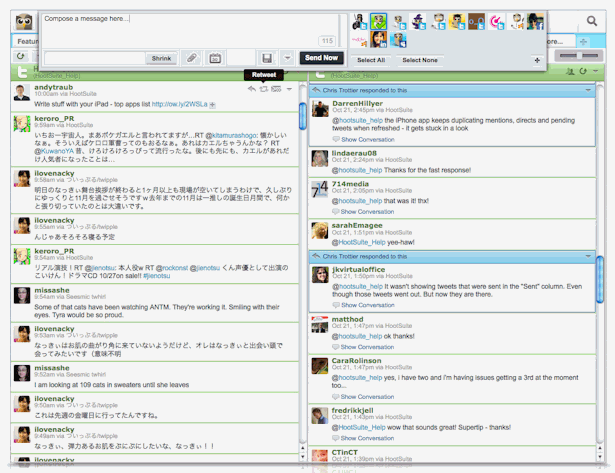The width and height of the screenshot is (615, 473).
Task: Toggle the brown 'o-o' profile avatar
Action: pos(477,22)
